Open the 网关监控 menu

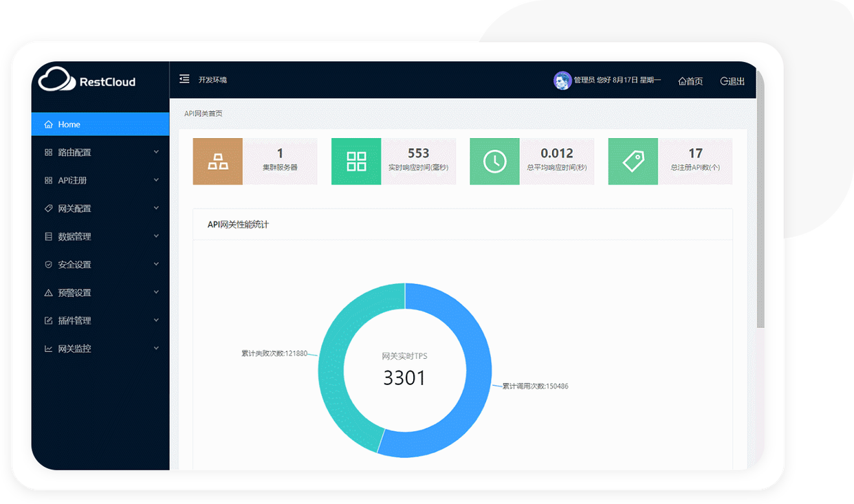(x=100, y=349)
